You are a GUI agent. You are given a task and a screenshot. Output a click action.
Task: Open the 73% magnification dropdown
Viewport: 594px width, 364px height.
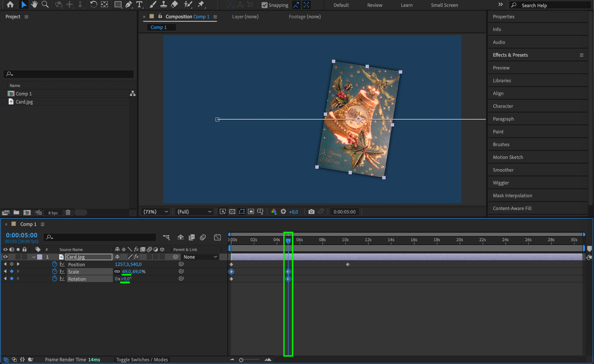click(156, 212)
